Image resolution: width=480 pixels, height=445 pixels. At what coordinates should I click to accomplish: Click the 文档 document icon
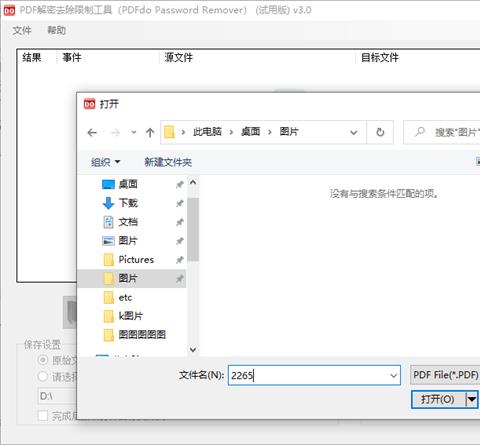[x=108, y=222]
